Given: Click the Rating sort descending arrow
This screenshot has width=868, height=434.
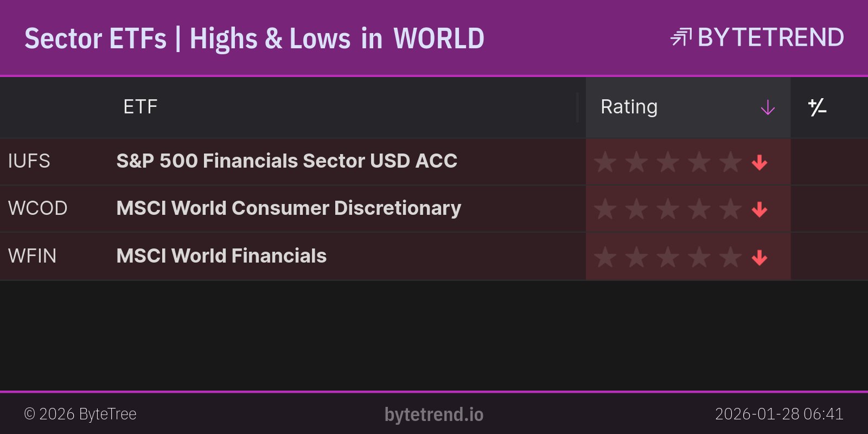Looking at the screenshot, I should tap(768, 107).
